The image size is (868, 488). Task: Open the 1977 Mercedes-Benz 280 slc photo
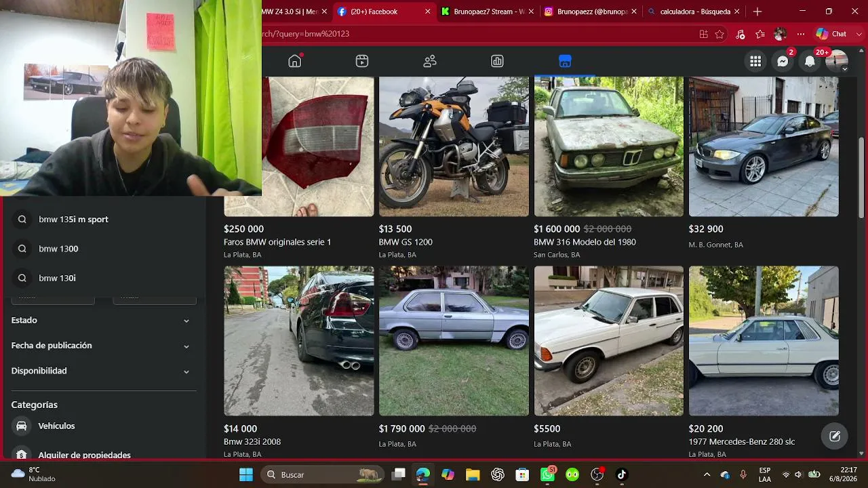tap(764, 341)
